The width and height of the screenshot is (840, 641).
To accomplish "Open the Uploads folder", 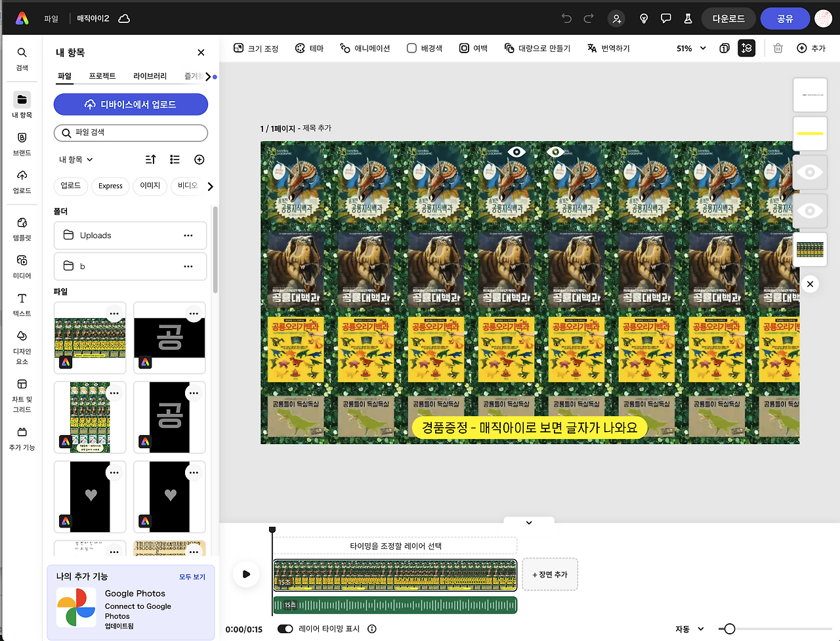I will coord(130,236).
